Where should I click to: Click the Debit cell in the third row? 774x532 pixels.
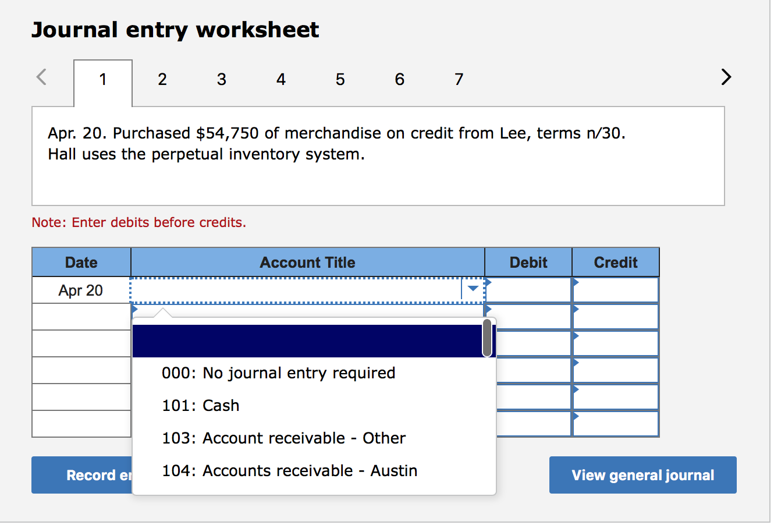click(x=533, y=343)
